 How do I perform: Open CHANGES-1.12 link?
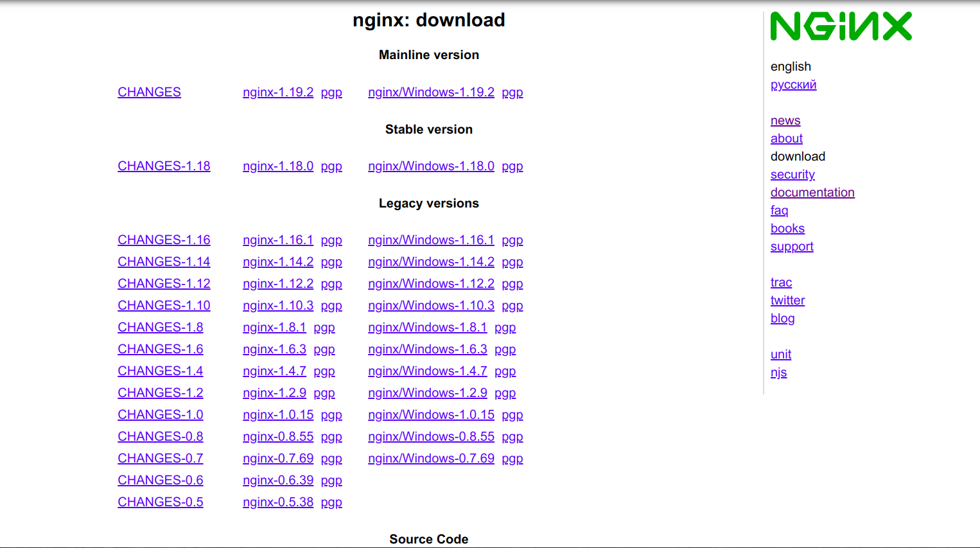click(164, 283)
